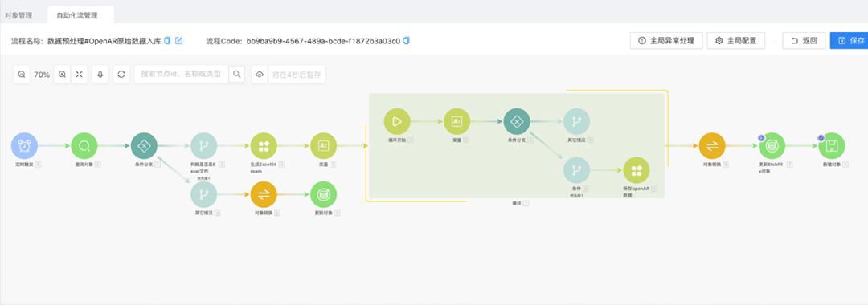Select the 自动化流管理 tab

(x=80, y=15)
